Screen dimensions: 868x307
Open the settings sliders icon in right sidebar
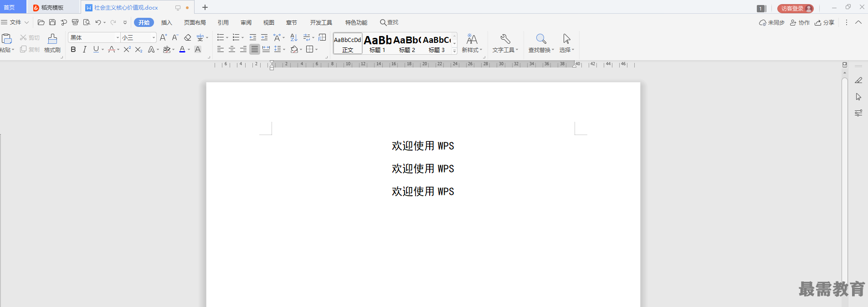pos(858,113)
